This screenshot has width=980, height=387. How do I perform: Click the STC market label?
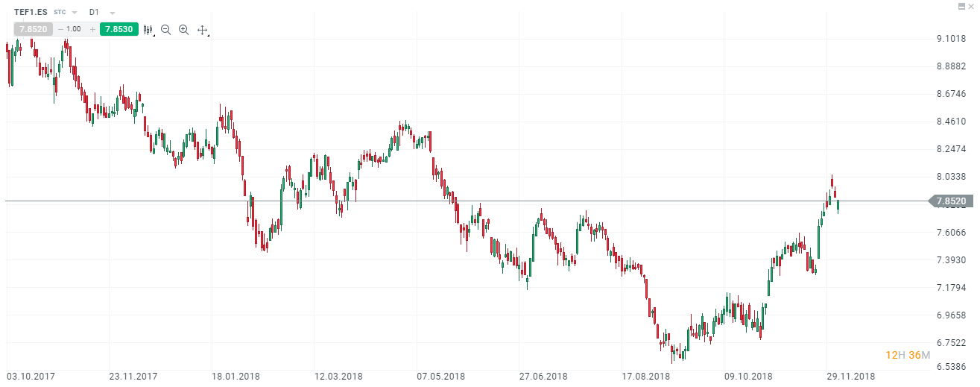[60, 13]
